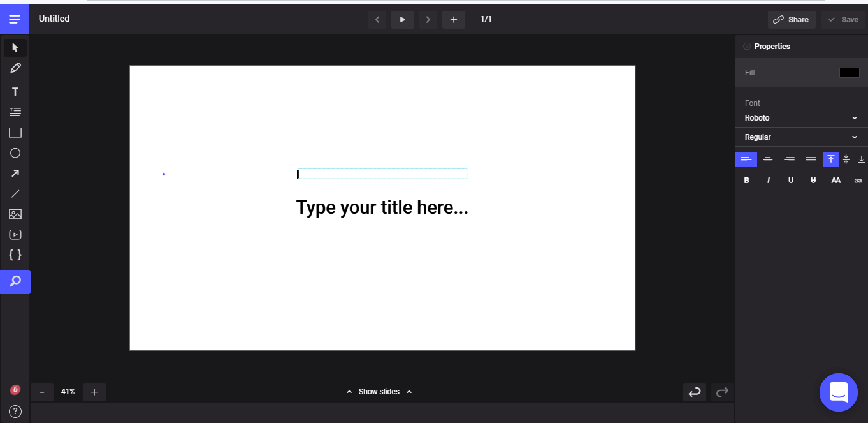Viewport: 868px width, 423px height.
Task: Open the notifications badge showing 6
Action: point(15,389)
